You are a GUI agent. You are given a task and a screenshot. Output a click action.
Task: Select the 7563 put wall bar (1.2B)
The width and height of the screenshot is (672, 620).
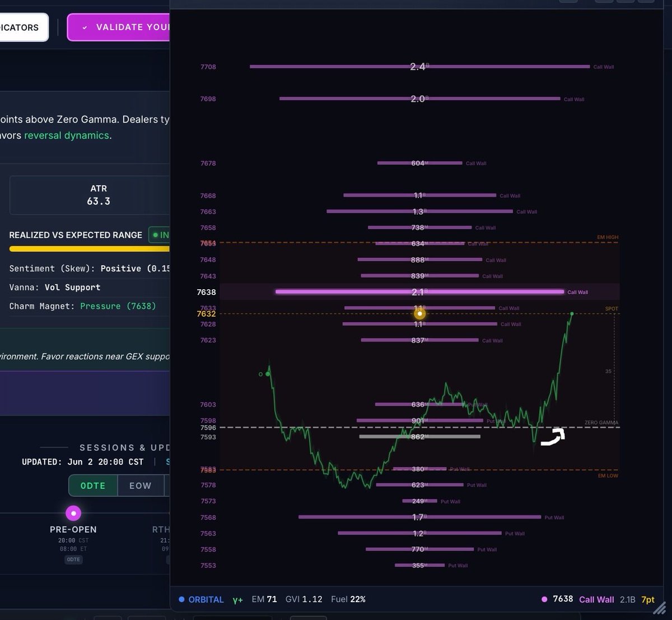coord(419,533)
